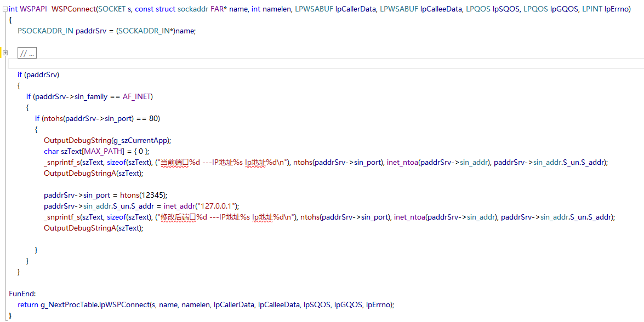Click the inet_addr function call
Image resolution: width=644 pixels, height=322 pixels.
click(x=179, y=206)
